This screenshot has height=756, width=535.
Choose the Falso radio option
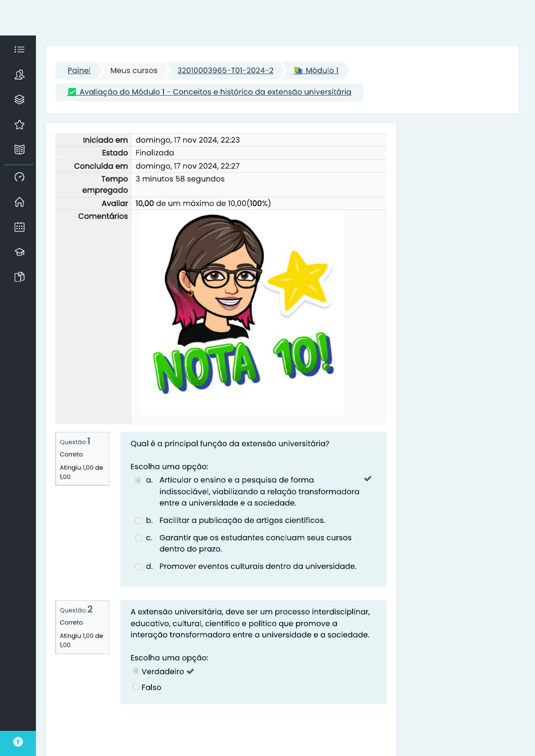click(136, 687)
